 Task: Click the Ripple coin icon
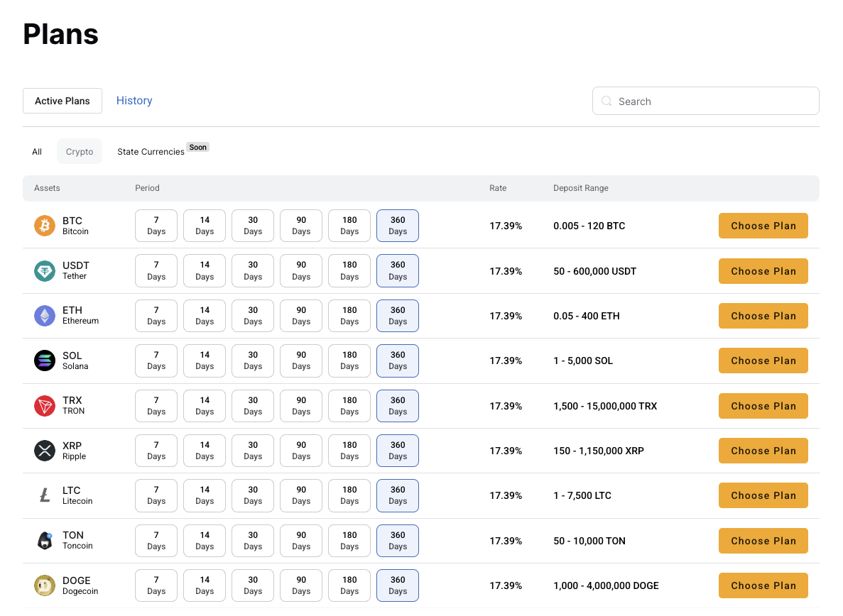tap(45, 451)
